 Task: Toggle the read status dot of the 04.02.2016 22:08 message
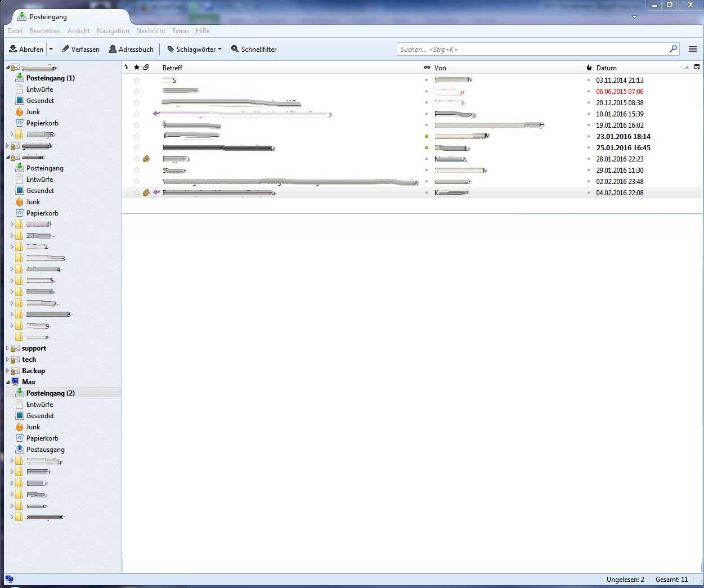[x=427, y=192]
